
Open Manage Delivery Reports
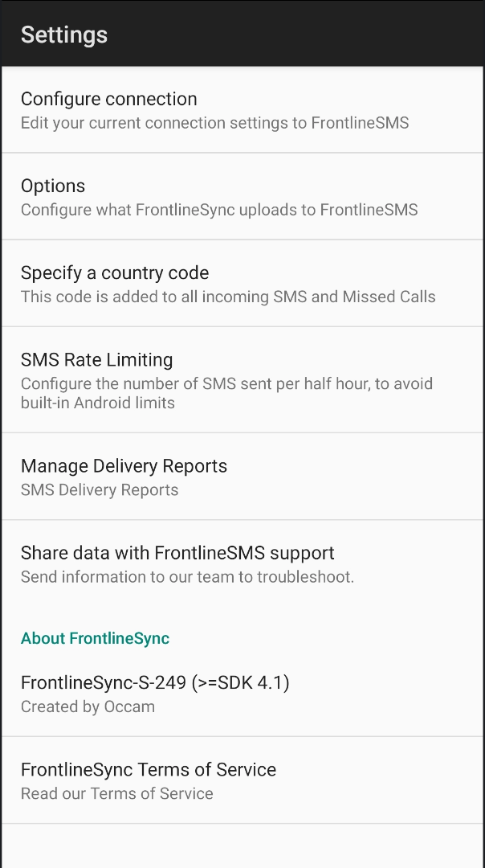click(124, 466)
